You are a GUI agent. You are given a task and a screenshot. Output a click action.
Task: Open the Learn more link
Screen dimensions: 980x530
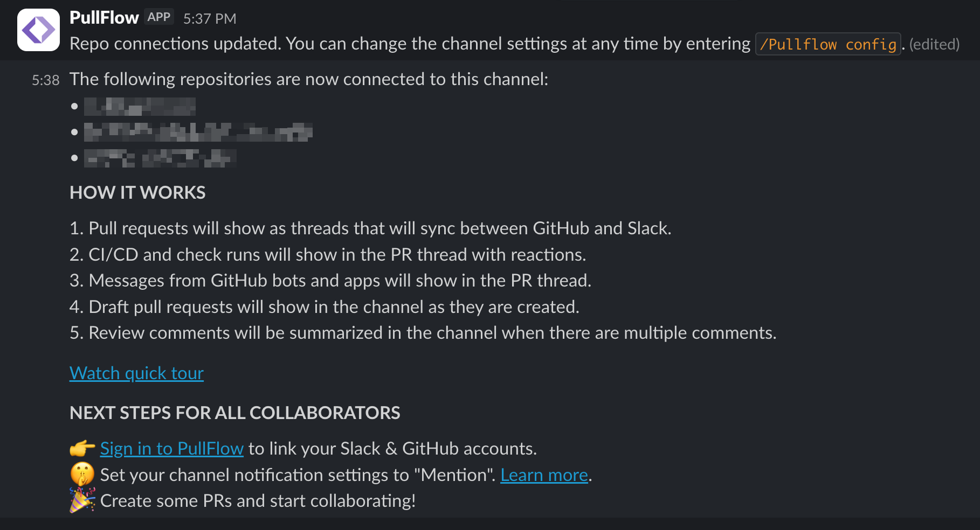click(x=544, y=475)
